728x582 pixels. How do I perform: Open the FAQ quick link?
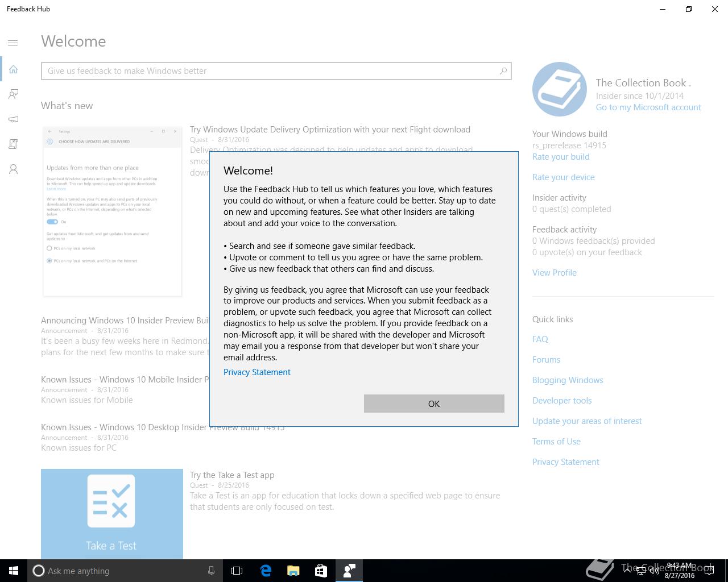coord(540,339)
